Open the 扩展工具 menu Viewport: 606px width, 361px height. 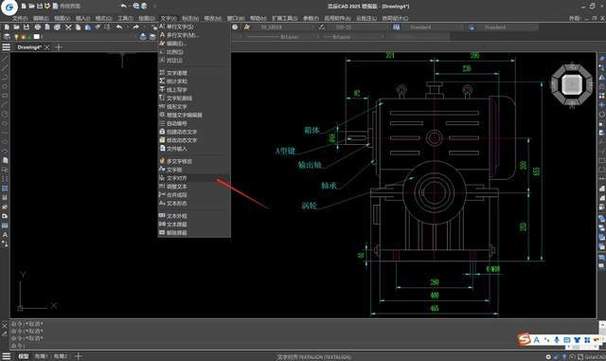285,18
